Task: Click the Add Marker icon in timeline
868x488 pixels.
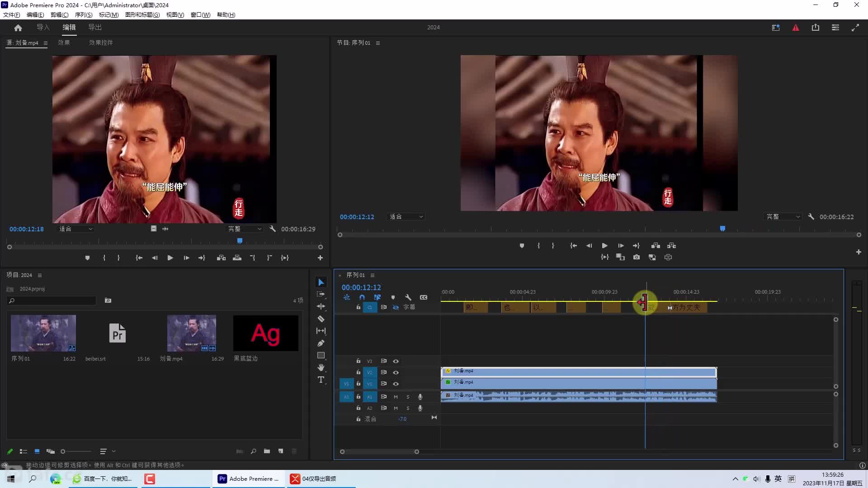Action: click(x=393, y=297)
